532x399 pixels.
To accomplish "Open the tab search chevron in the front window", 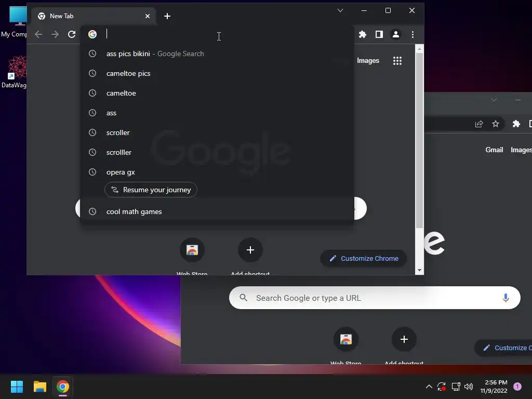I will pos(340,10).
